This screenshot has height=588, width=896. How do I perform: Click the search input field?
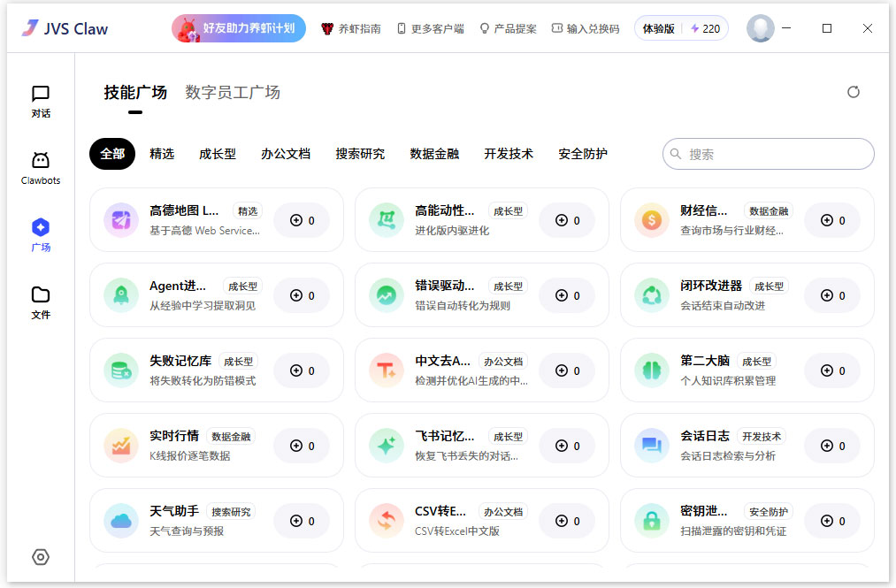click(768, 153)
